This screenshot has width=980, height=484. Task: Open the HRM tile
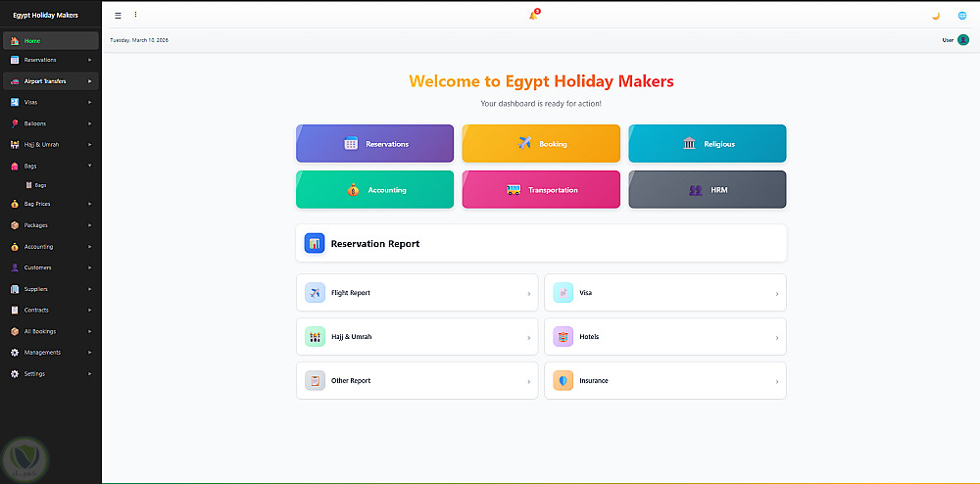708,189
